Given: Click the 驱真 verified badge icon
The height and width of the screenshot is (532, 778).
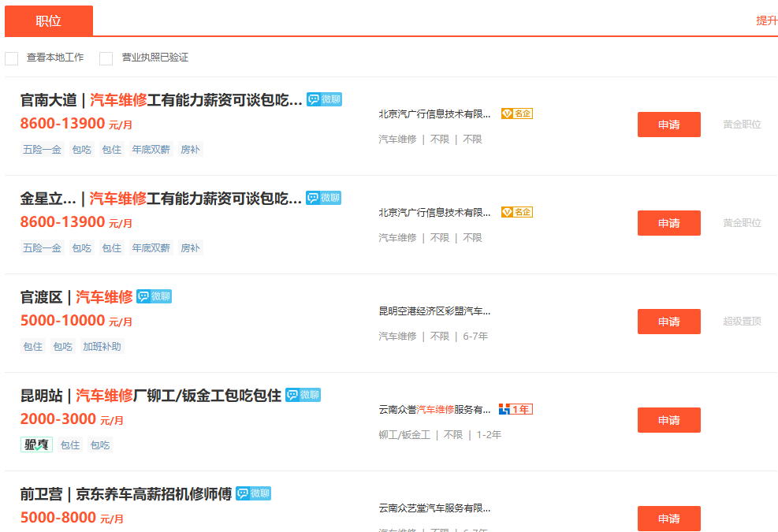Looking at the screenshot, I should click(x=36, y=445).
